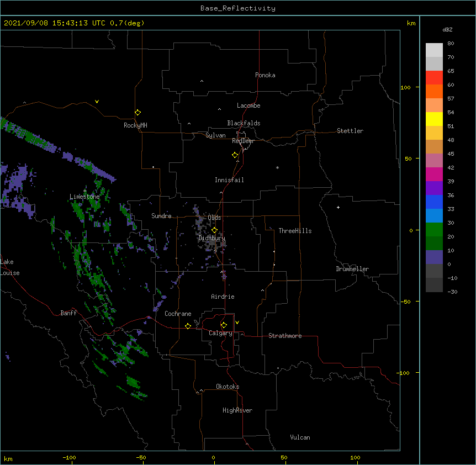This screenshot has height=465, width=476.
Task: Click the RockyMH label
Action: pos(135,125)
